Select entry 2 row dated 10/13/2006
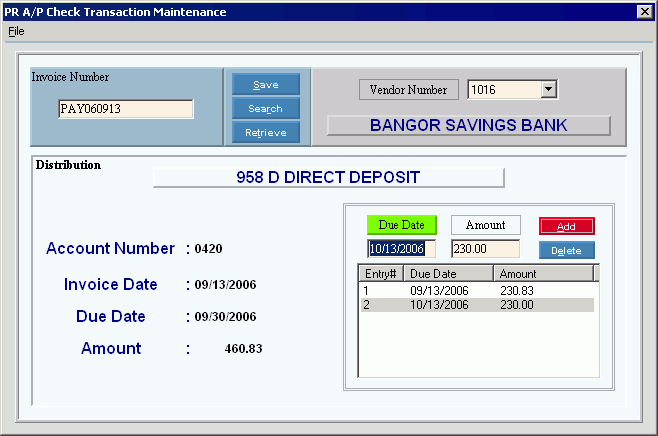658x436 pixels. (x=477, y=305)
